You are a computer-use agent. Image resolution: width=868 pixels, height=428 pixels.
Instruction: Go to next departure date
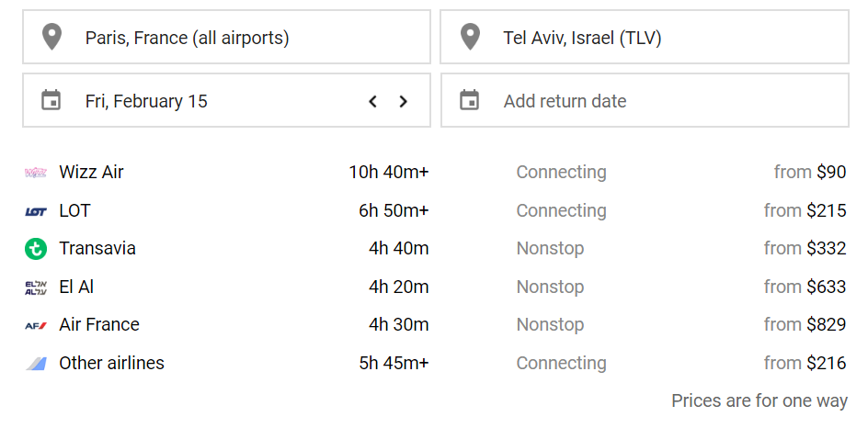pyautogui.click(x=403, y=101)
